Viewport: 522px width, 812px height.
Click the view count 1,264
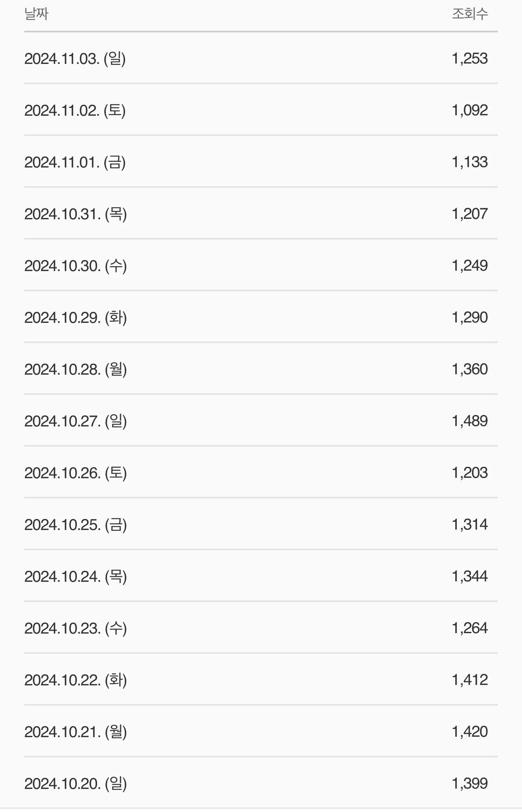coord(470,628)
